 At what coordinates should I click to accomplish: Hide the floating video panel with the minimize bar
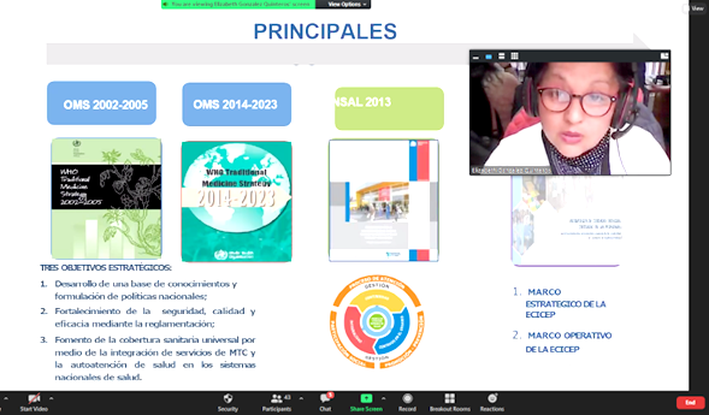[x=476, y=56]
